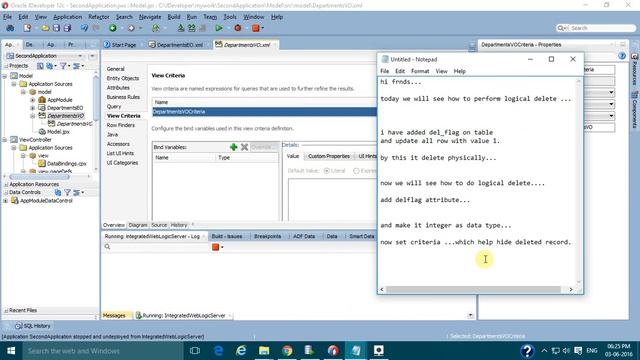Open the Breakpoints tab

267,236
